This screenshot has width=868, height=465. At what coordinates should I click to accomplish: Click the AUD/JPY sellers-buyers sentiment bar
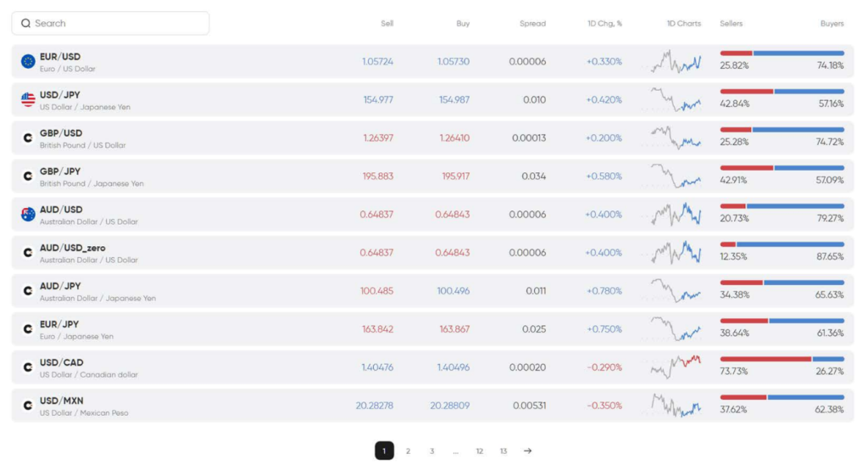pos(782,283)
